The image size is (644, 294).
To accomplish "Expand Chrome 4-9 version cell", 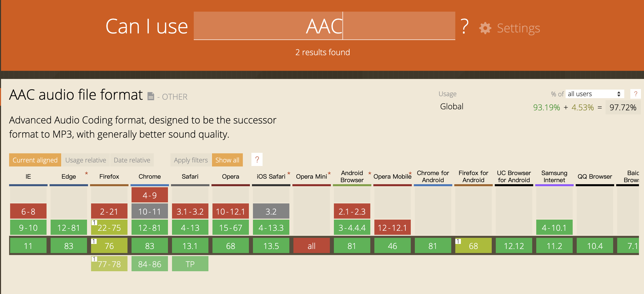I will pos(149,195).
